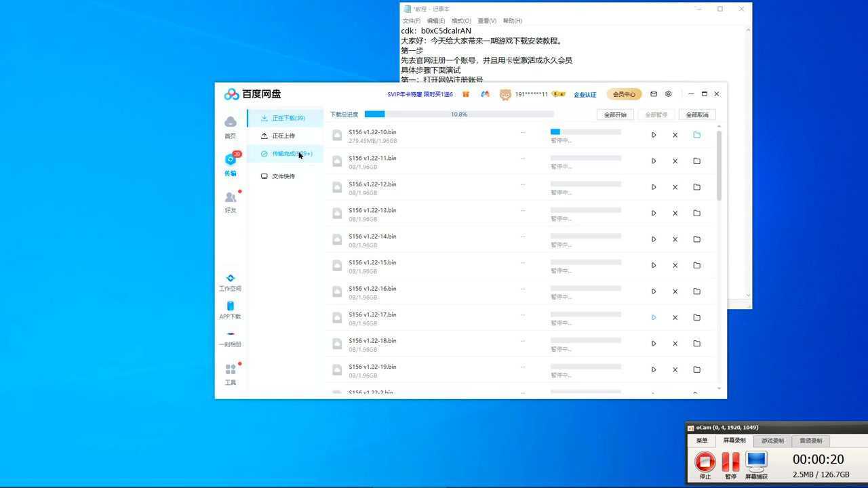Screen dimensions: 868x488
Task: Resume download of S156 v1.22-10.bin
Action: point(654,135)
